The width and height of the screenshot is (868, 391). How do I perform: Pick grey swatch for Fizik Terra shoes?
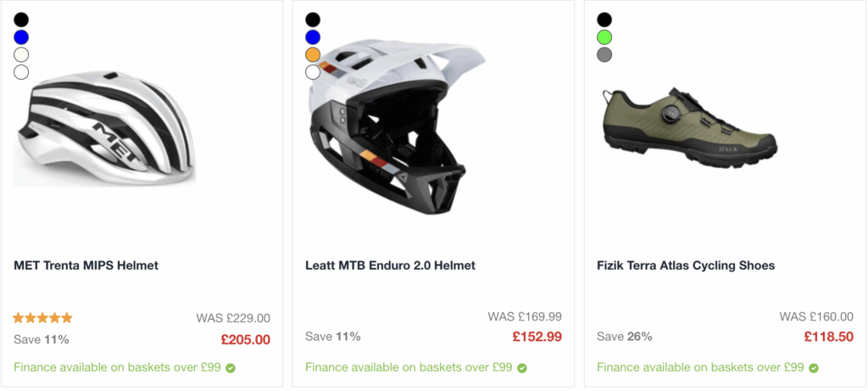pos(604,55)
